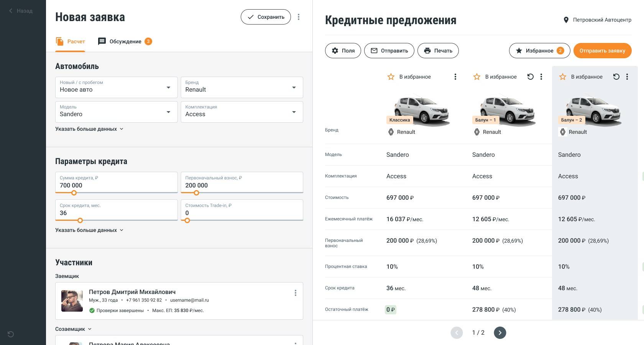644x345 pixels.
Task: Click the highlighted 0 ₽ Остаточный платёж value
Action: (x=391, y=310)
